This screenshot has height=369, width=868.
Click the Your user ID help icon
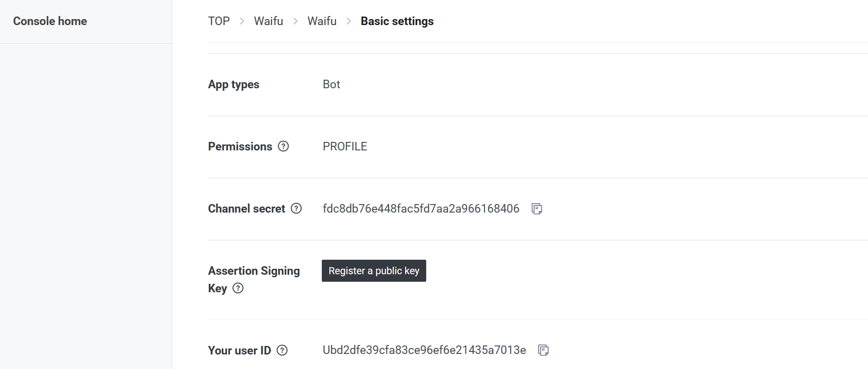pos(283,350)
